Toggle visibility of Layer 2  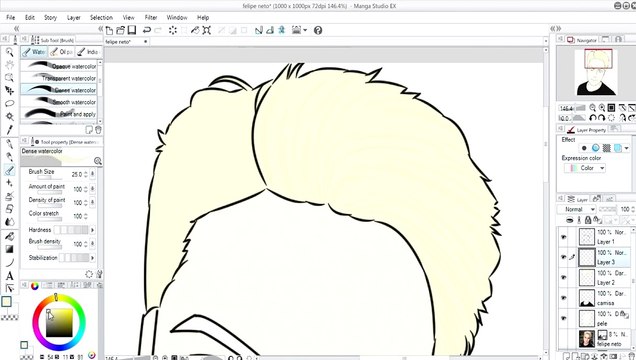click(563, 277)
